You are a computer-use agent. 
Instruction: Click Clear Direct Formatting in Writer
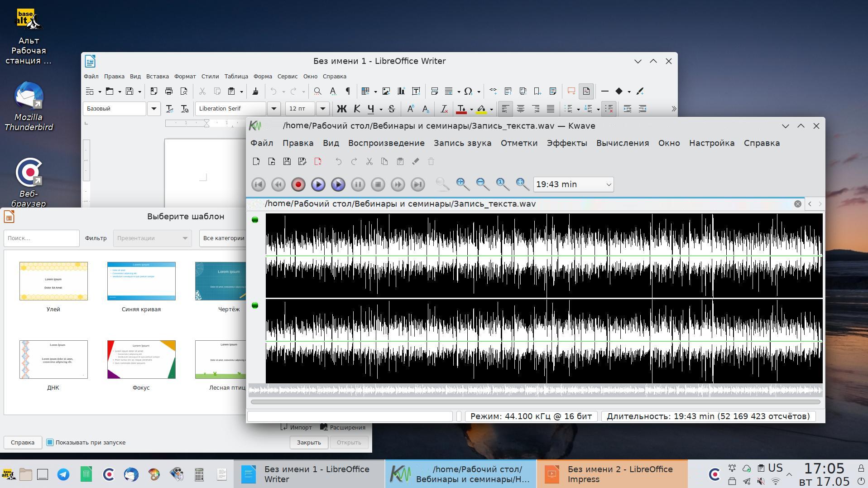tap(444, 109)
